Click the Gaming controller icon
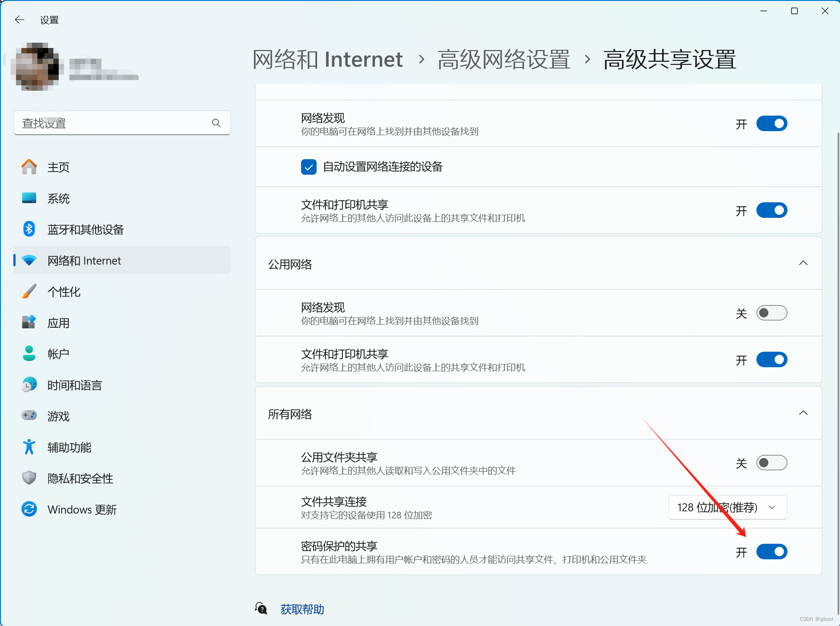Screen dimensions: 840x626 tap(29, 416)
